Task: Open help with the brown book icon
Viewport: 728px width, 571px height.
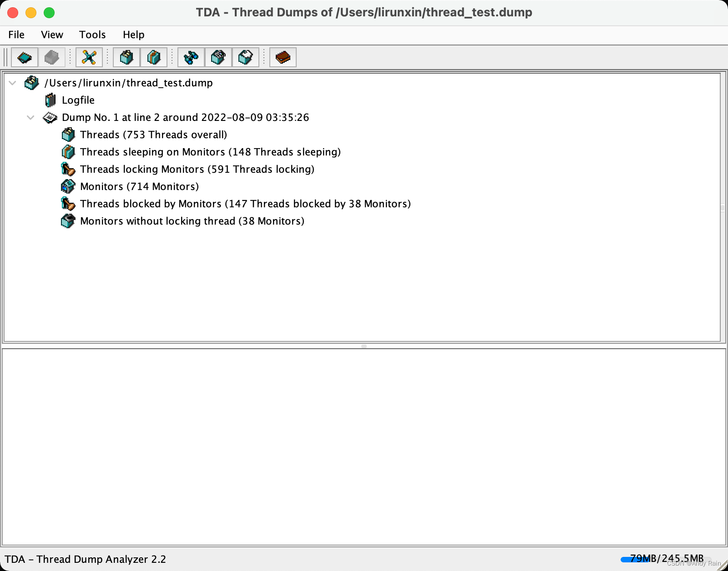Action: (283, 57)
